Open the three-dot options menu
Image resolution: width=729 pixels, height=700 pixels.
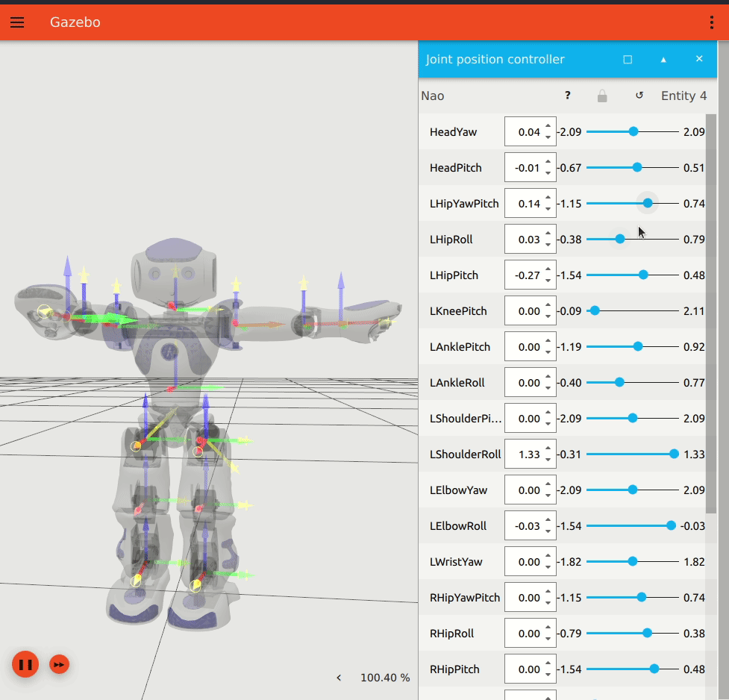tap(711, 22)
